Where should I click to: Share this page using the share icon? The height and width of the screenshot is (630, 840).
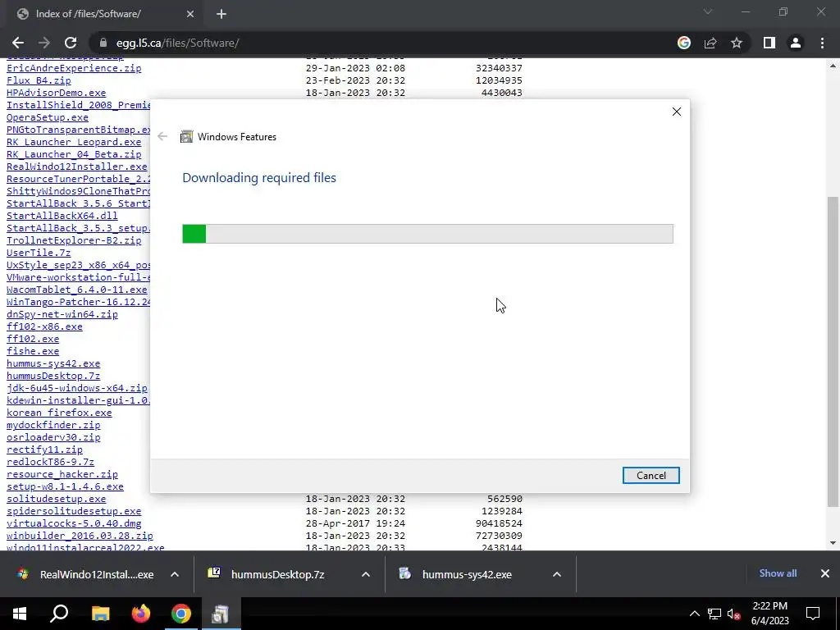[x=710, y=43]
